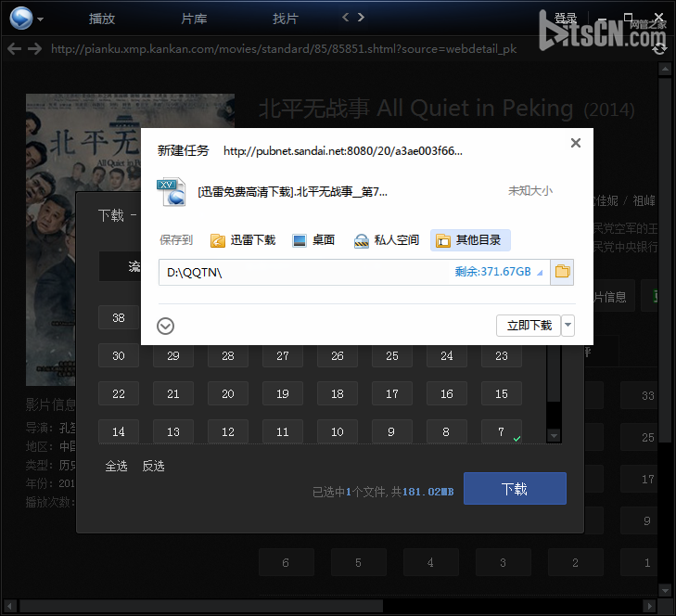Toggle episode 30 selection

[119, 356]
